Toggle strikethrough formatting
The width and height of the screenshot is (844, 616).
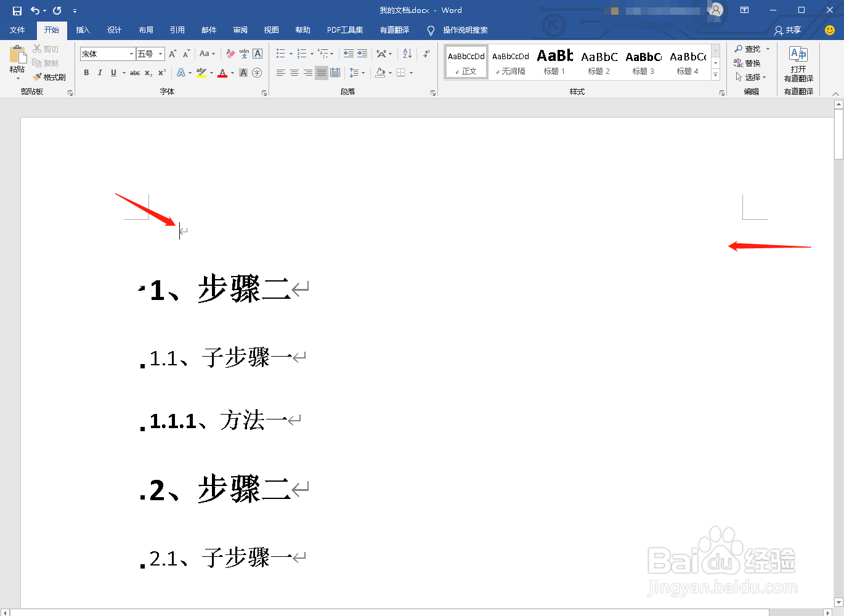[x=135, y=73]
